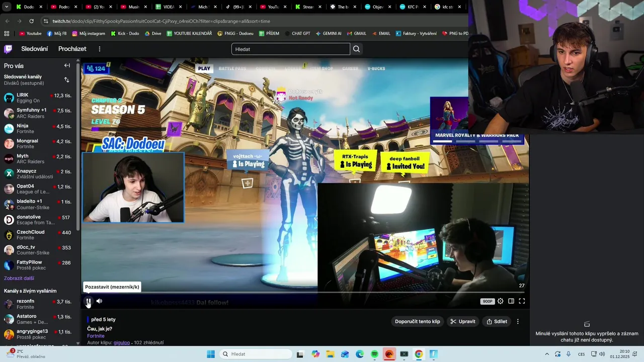Close the Musín tab
The image size is (644, 362).
tap(146, 7)
